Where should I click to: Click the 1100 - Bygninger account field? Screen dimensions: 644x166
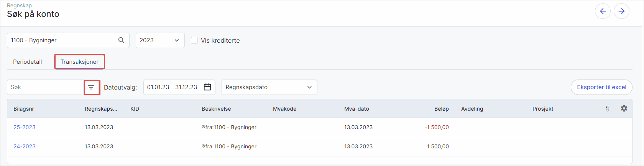pyautogui.click(x=61, y=40)
